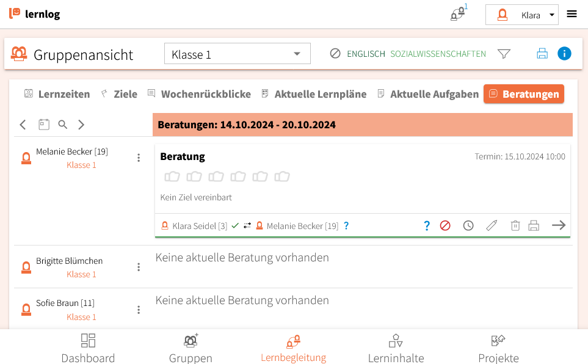Click the green checkmark next to Klara Seidel
This screenshot has width=588, height=364.
(235, 225)
